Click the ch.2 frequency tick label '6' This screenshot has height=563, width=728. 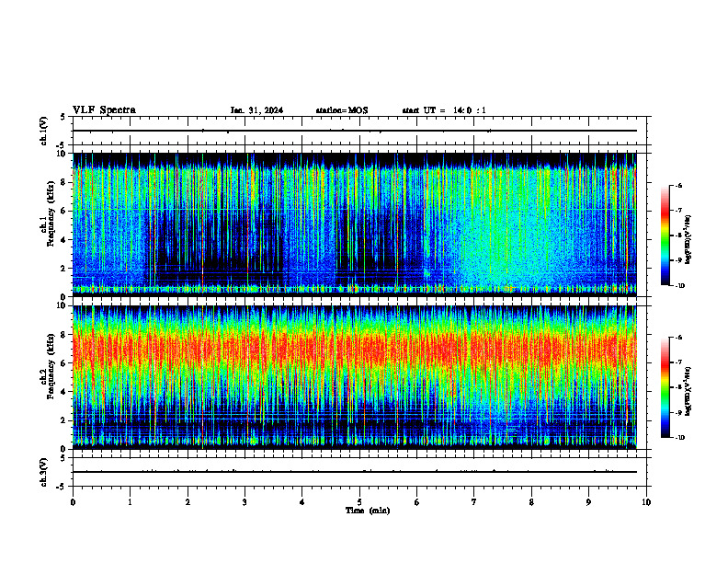point(64,363)
